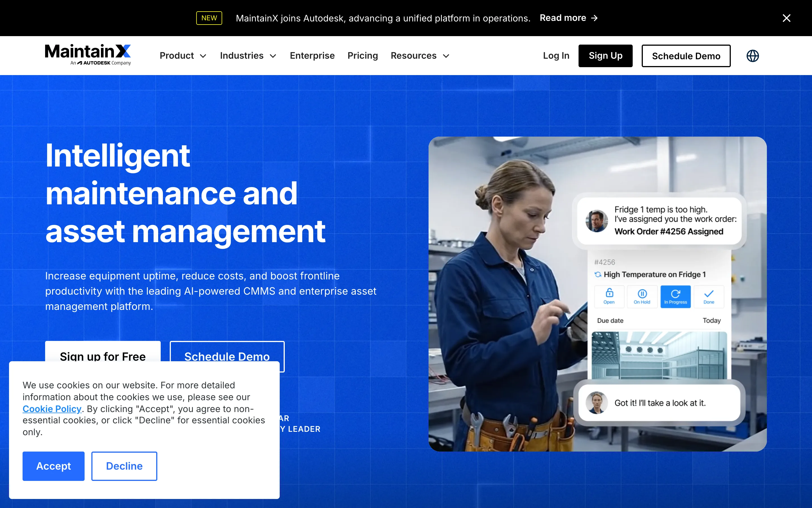This screenshot has height=508, width=812.
Task: Expand the Industries dropdown menu
Action: [248, 56]
